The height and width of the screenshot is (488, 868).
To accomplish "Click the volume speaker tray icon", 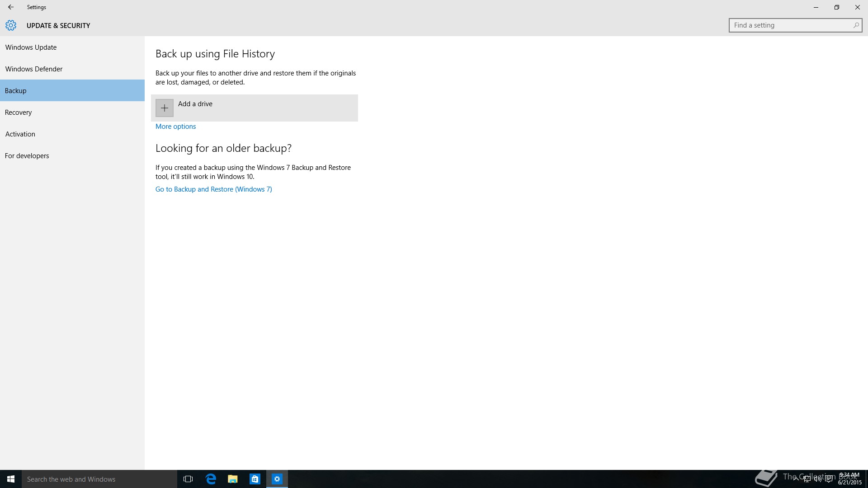I will tap(817, 479).
